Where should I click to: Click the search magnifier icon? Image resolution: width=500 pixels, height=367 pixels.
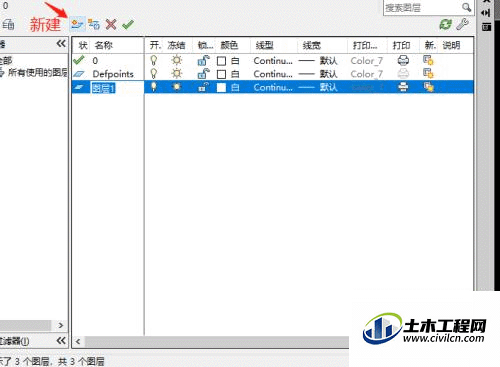coord(466,7)
